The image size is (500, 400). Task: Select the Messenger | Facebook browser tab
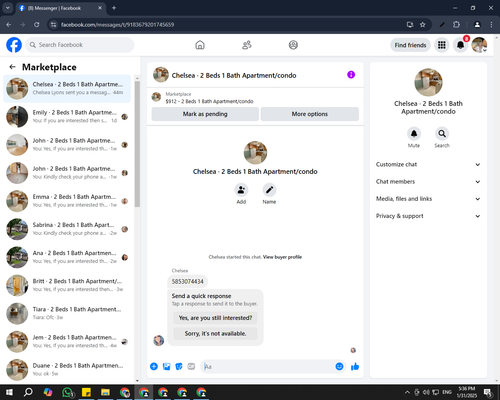61,8
